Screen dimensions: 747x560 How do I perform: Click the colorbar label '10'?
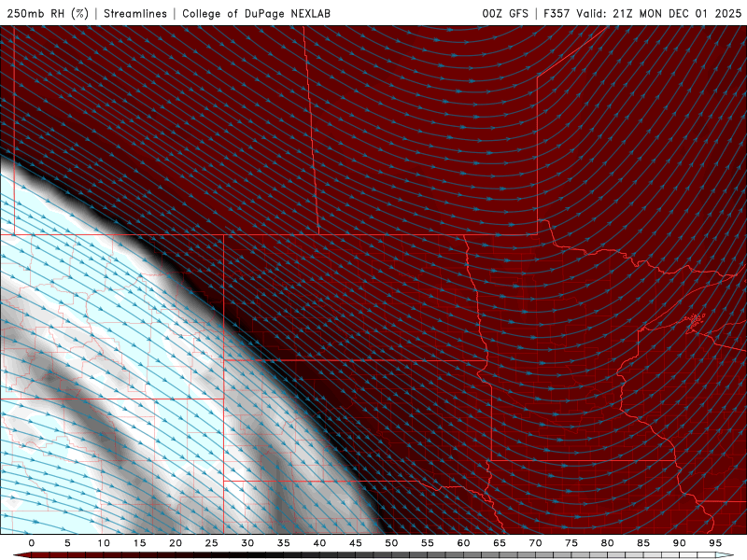coord(104,543)
